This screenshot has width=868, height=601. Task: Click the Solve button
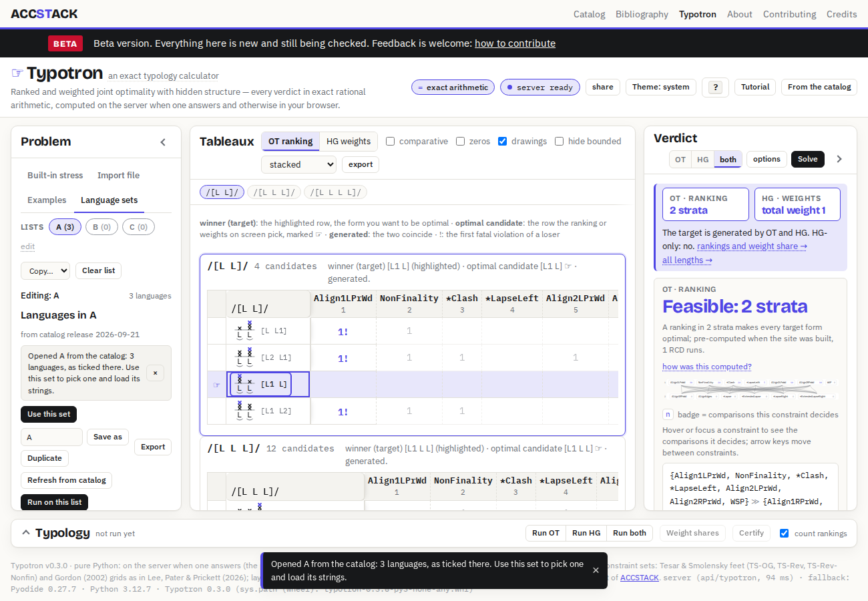click(x=808, y=159)
